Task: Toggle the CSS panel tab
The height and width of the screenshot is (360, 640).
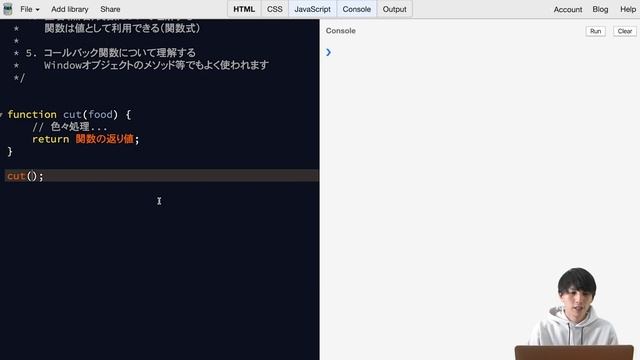Action: pyautogui.click(x=275, y=9)
